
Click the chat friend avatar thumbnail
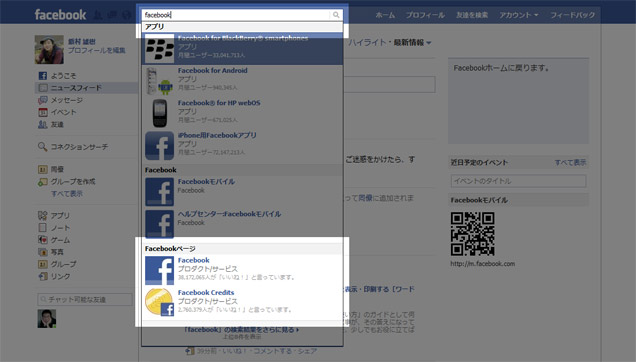click(x=47, y=319)
